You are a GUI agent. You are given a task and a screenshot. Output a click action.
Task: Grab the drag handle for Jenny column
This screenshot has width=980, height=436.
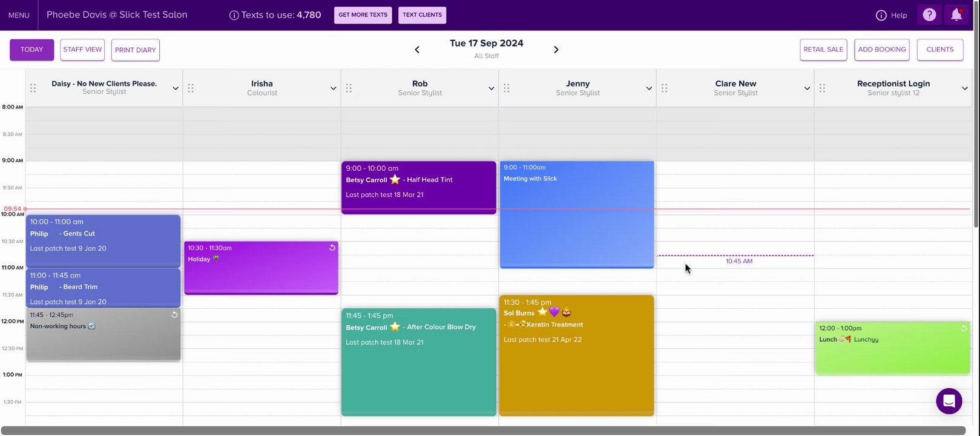click(x=507, y=88)
